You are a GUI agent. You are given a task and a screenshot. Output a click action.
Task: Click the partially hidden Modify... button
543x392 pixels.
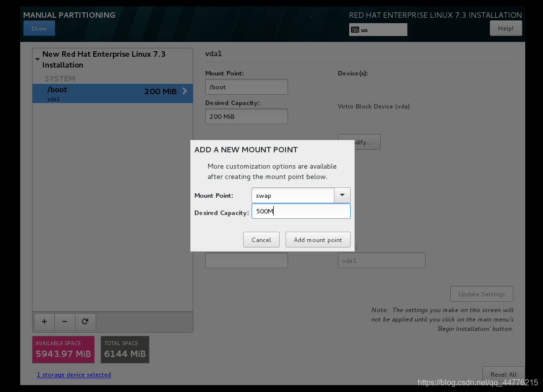point(367,142)
